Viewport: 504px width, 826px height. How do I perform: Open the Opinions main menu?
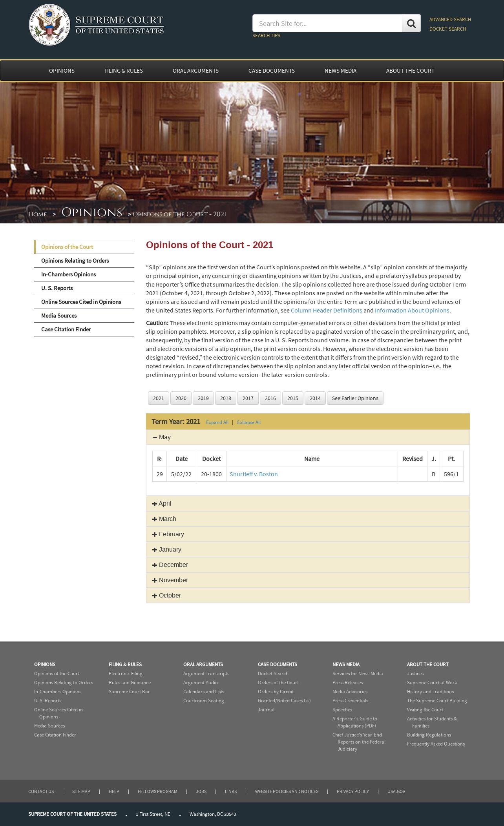click(62, 71)
